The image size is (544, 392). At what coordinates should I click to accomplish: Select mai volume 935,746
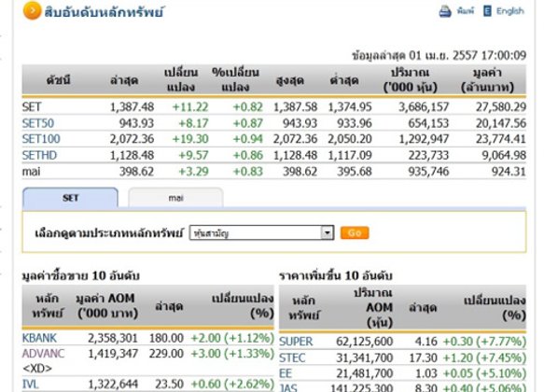(428, 172)
